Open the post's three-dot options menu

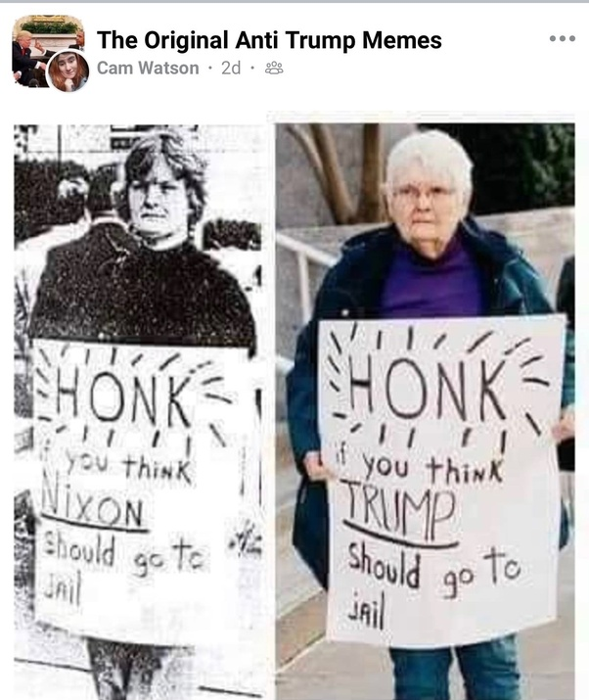coord(562,39)
